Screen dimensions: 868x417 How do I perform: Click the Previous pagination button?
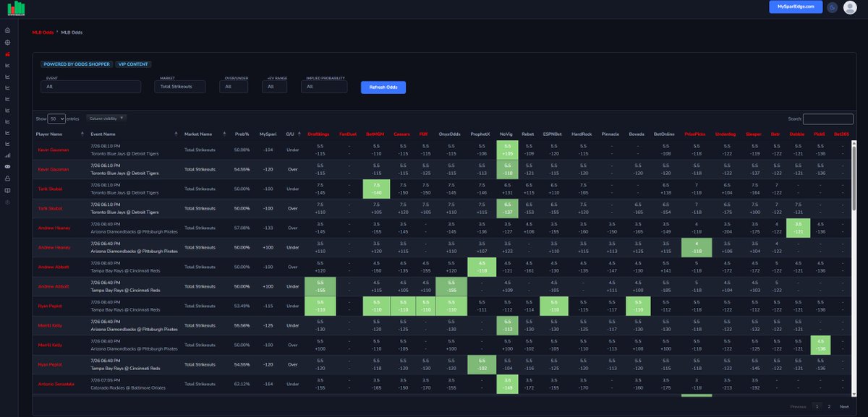click(798, 407)
